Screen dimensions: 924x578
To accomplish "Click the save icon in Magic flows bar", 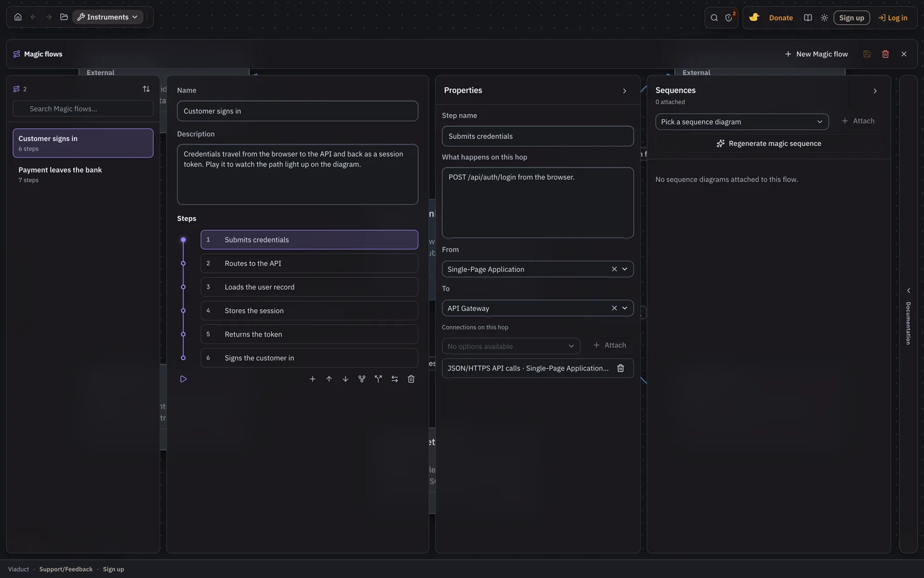I will tap(867, 54).
